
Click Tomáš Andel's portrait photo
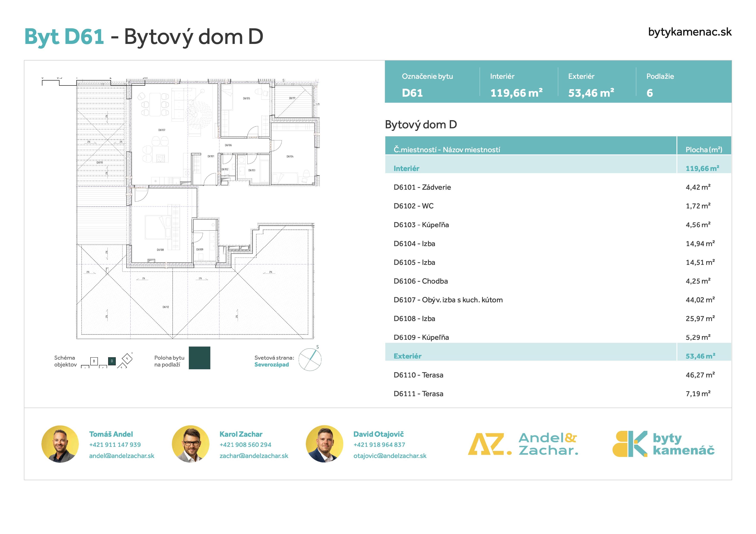click(x=60, y=444)
